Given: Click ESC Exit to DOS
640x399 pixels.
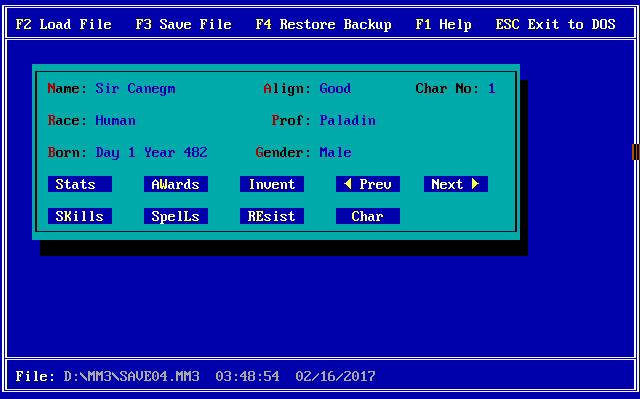Looking at the screenshot, I should coord(556,24).
